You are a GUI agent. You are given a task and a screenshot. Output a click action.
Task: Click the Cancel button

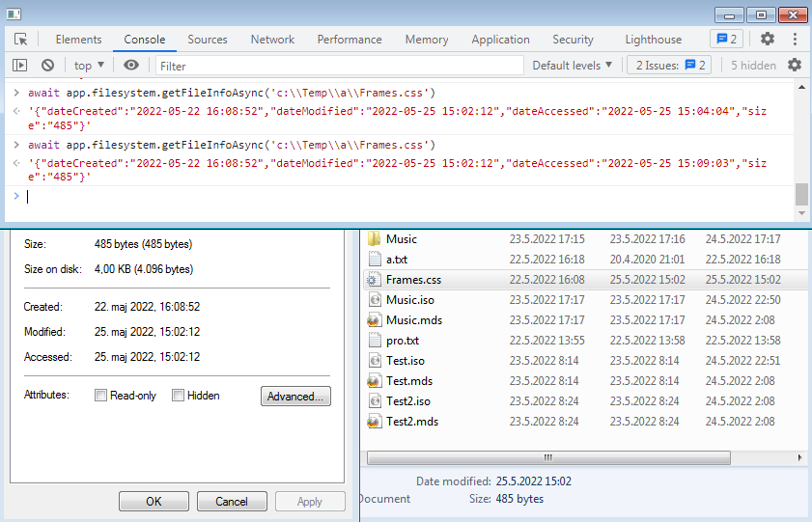232,502
